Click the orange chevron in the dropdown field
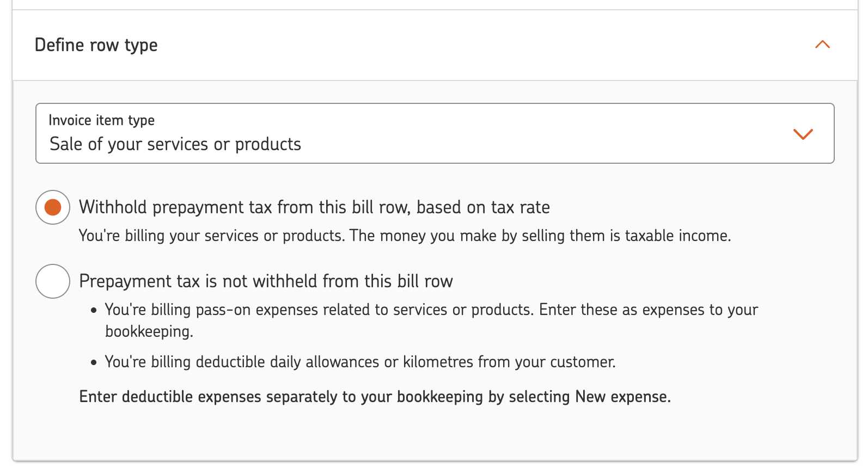 coord(802,134)
